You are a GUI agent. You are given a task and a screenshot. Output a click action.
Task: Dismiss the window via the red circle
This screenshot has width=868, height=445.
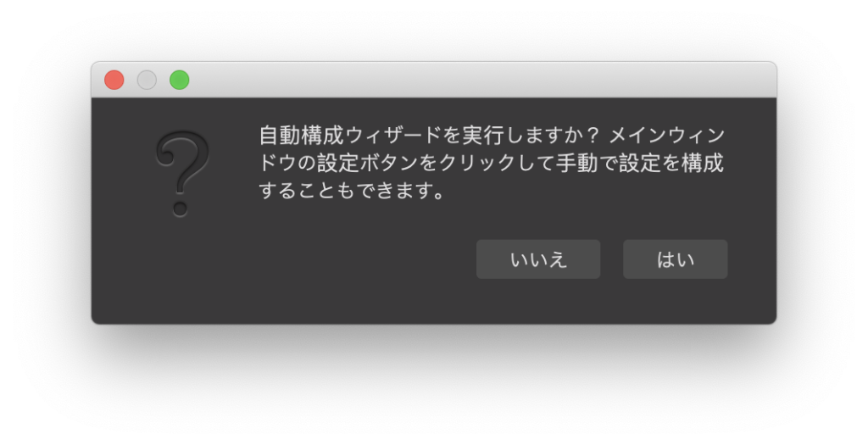coord(114,80)
